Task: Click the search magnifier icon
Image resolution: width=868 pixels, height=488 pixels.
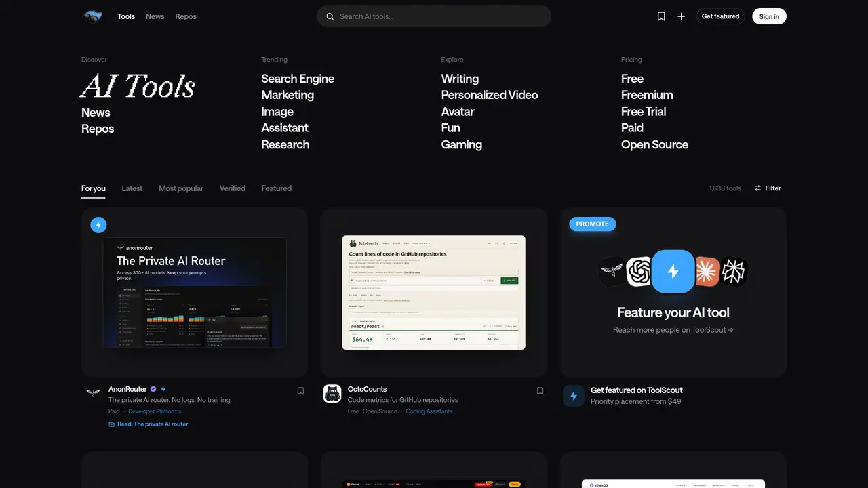Action: [330, 16]
